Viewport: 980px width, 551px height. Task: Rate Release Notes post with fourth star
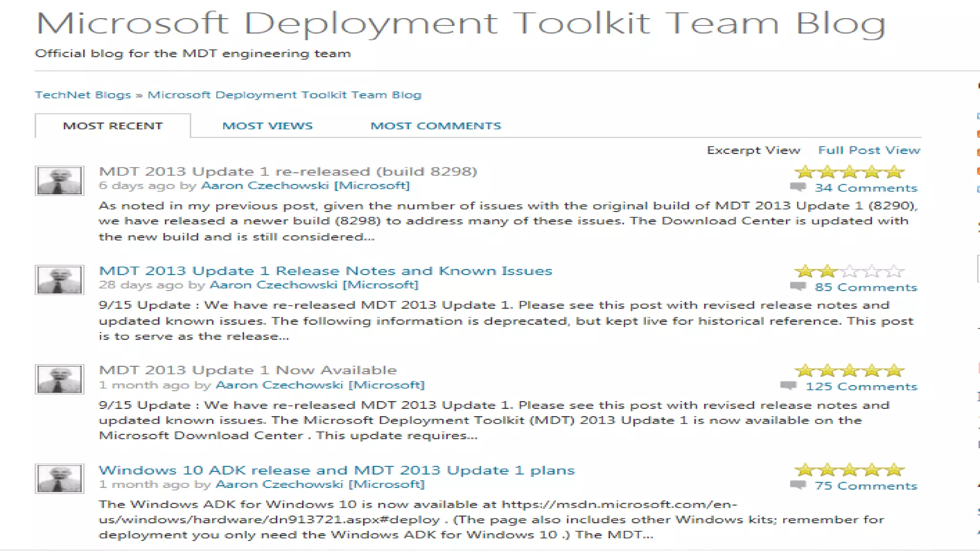tap(872, 271)
